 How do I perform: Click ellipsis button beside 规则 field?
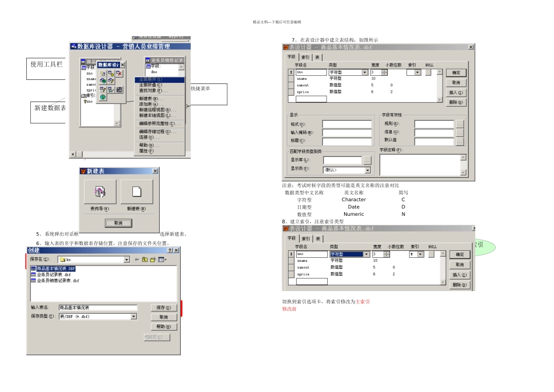[x=460, y=124]
